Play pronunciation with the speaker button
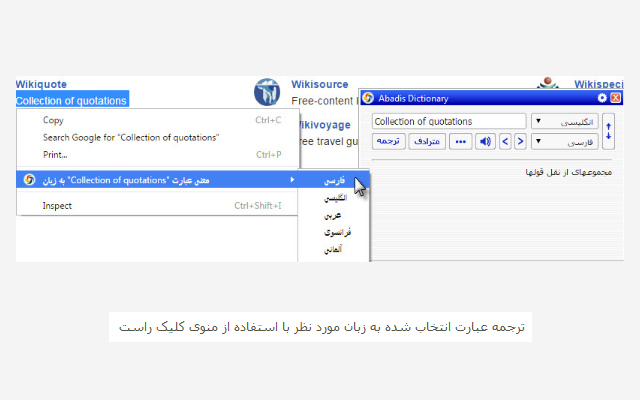Image resolution: width=640 pixels, height=400 pixels. (485, 142)
